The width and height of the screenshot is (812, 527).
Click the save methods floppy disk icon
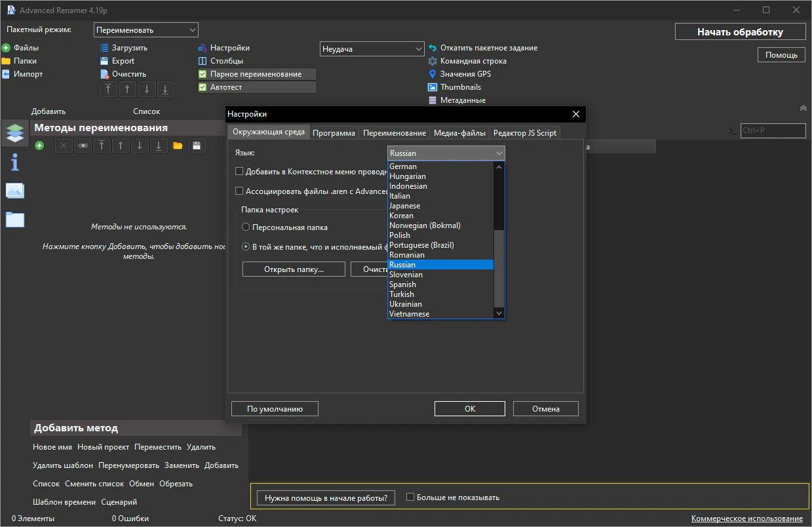pos(197,146)
